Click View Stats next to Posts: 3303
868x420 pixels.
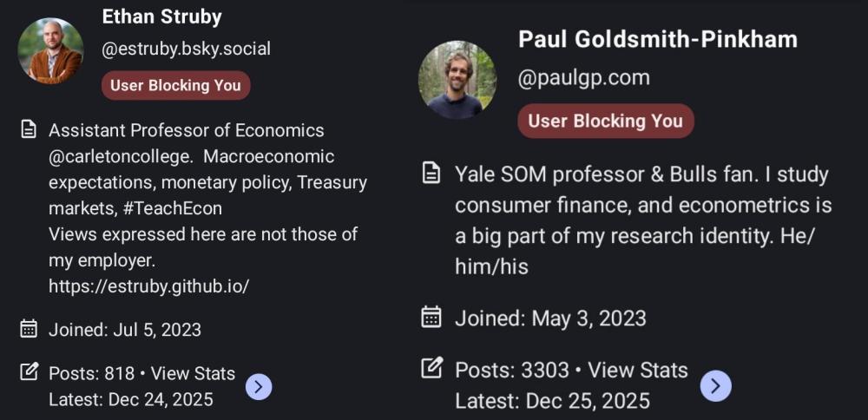point(638,371)
